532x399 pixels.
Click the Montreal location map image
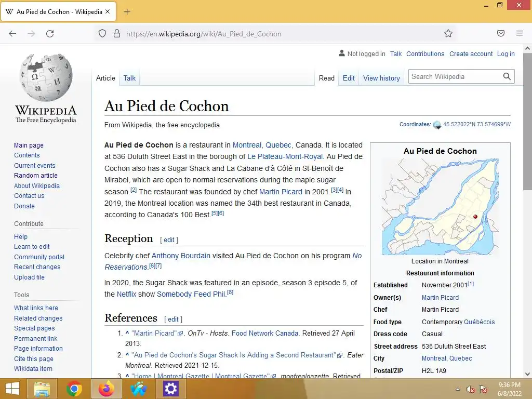[440, 207]
